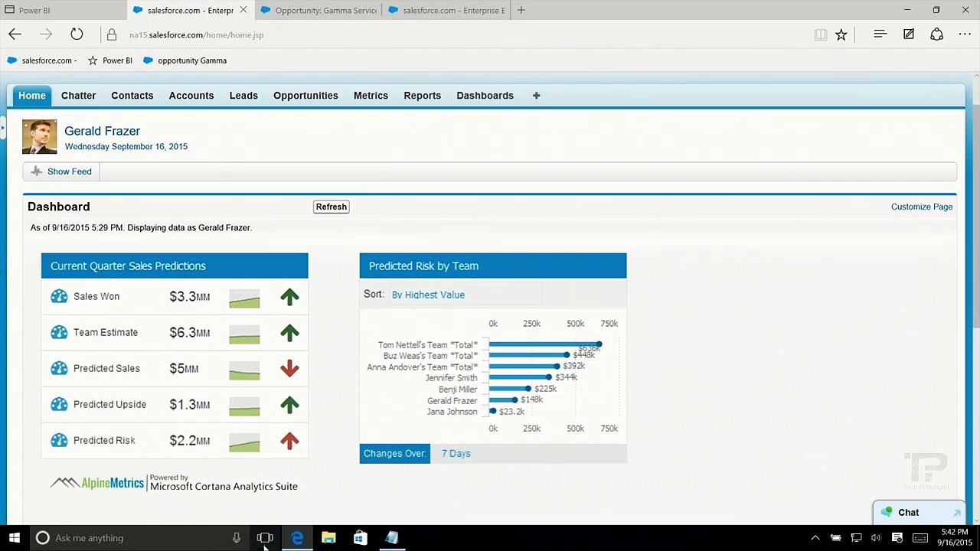Open the opportunity Gamma favorites bookmark
The width and height of the screenshot is (980, 551).
pos(185,60)
